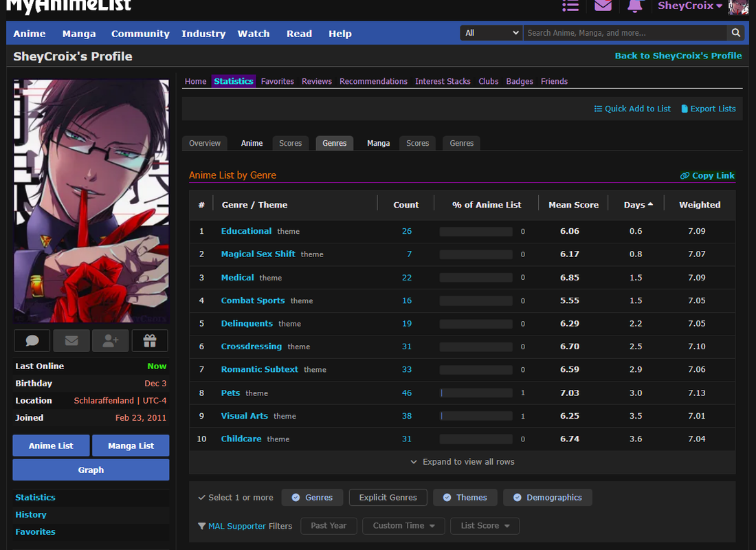Open the Custom Time dropdown
Viewport: 756px width, 550px height.
[x=403, y=526]
